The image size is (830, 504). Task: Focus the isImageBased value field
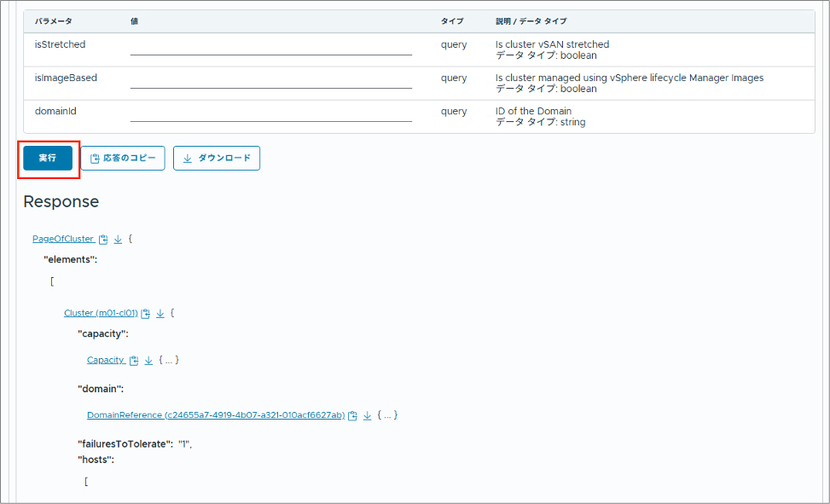pyautogui.click(x=271, y=80)
